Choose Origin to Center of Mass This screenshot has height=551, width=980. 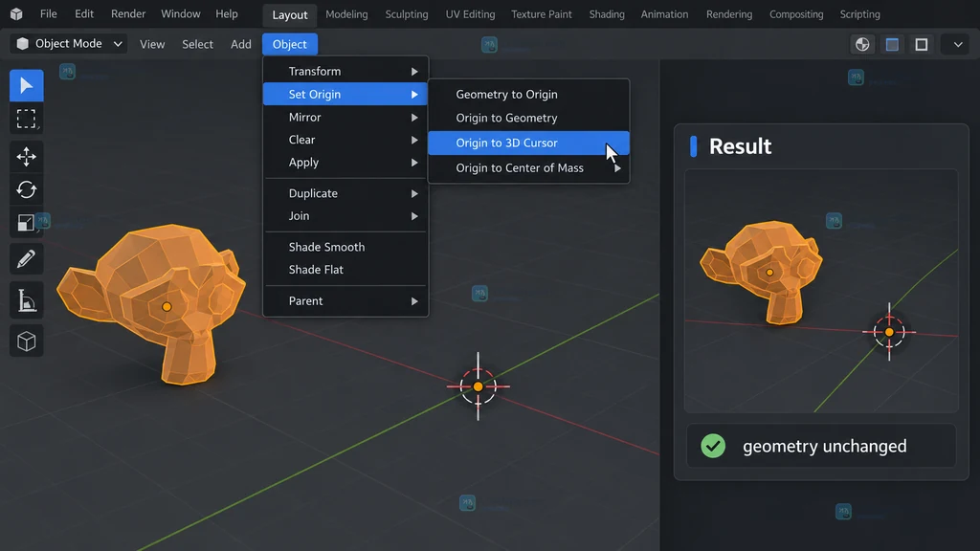[528, 168]
